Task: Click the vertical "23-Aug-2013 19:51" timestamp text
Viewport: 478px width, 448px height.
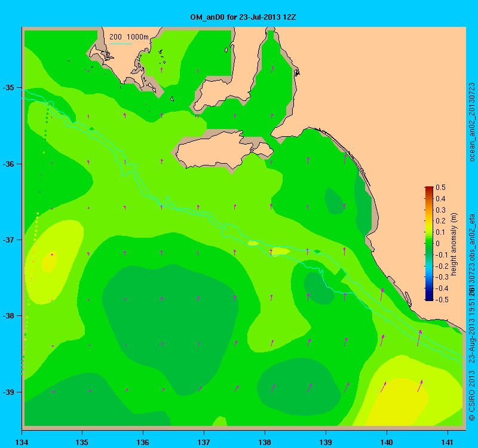Action: coord(471,330)
